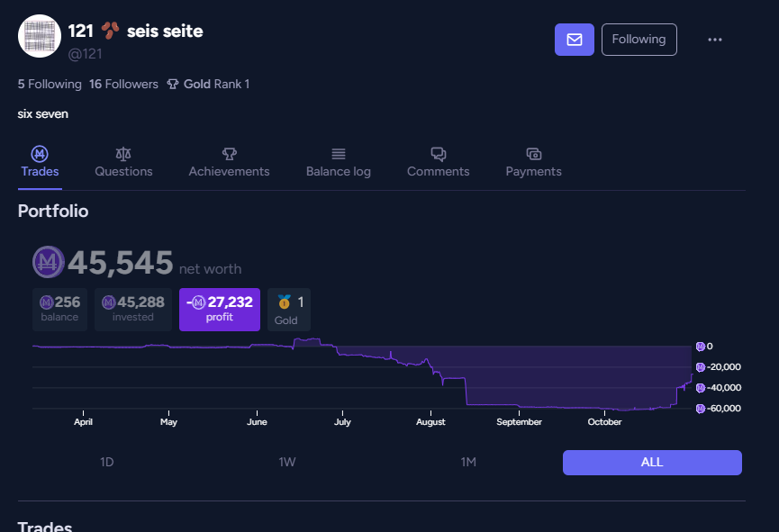The height and width of the screenshot is (532, 779).
Task: Switch to the Achievements tab
Action: click(229, 163)
